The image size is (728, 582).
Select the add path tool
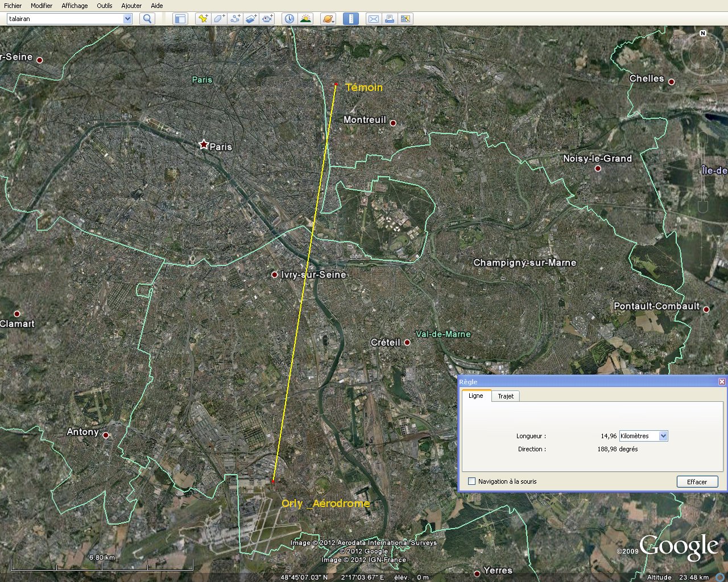point(235,19)
